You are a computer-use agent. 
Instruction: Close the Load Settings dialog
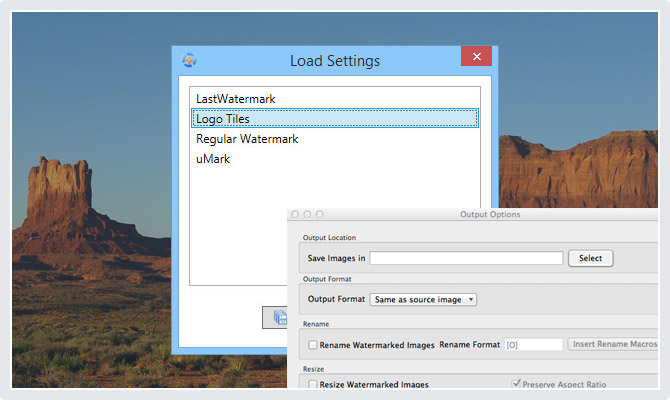pyautogui.click(x=476, y=57)
